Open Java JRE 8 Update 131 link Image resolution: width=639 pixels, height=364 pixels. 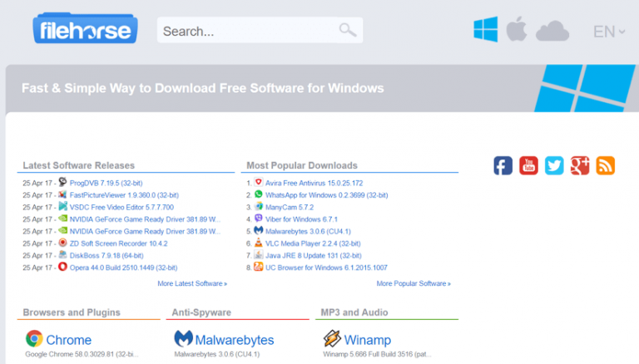[314, 256]
